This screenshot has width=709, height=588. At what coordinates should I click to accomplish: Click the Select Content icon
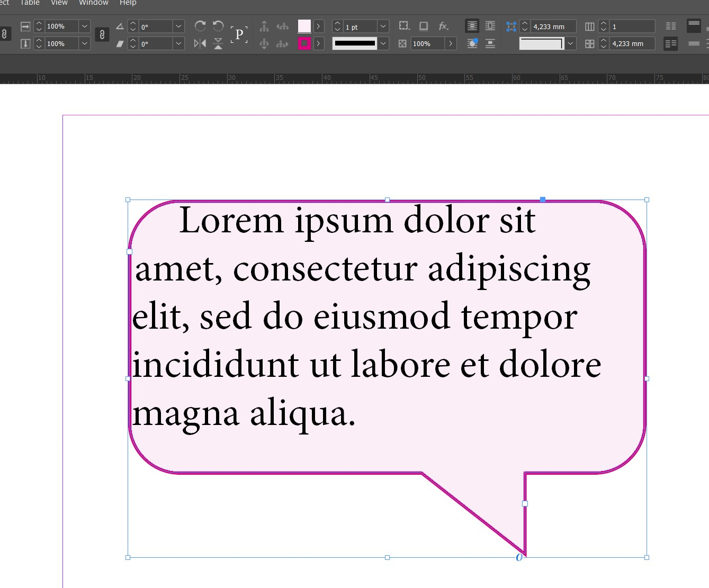pyautogui.click(x=264, y=43)
